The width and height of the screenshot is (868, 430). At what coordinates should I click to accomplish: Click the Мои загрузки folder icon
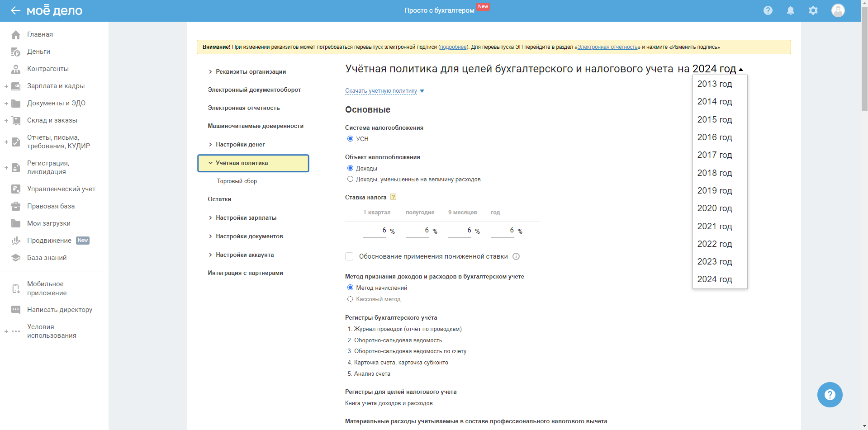[16, 224]
